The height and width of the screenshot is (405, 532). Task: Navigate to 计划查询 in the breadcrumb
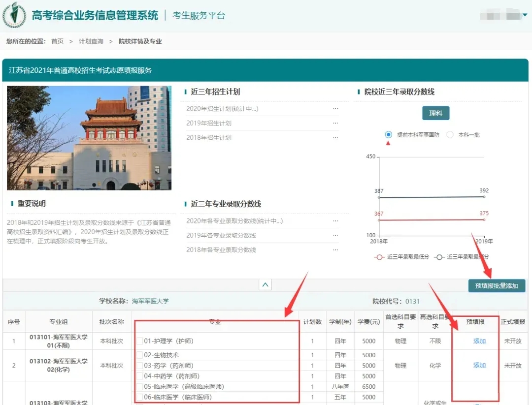tap(91, 41)
